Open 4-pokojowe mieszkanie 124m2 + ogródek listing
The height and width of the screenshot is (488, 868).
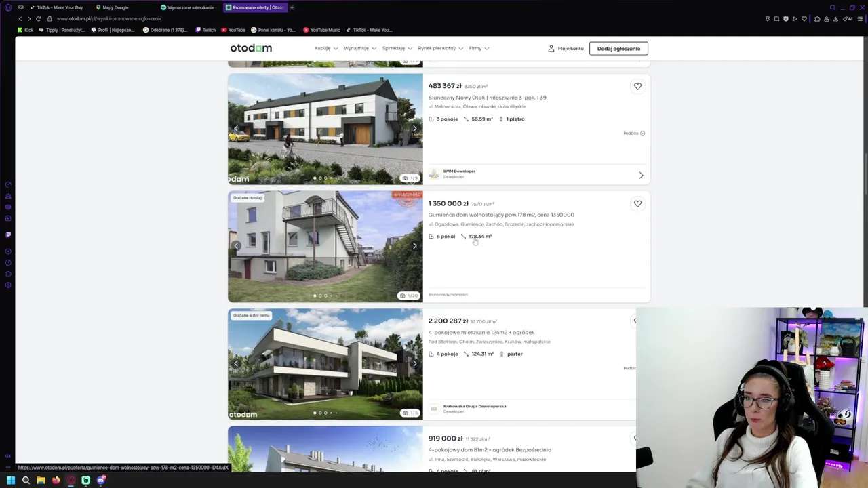[481, 333]
